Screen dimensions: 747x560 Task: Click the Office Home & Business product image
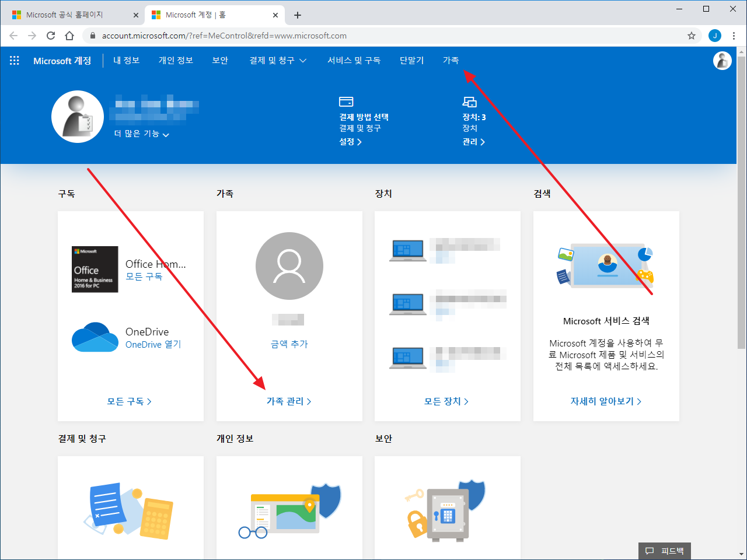[95, 269]
